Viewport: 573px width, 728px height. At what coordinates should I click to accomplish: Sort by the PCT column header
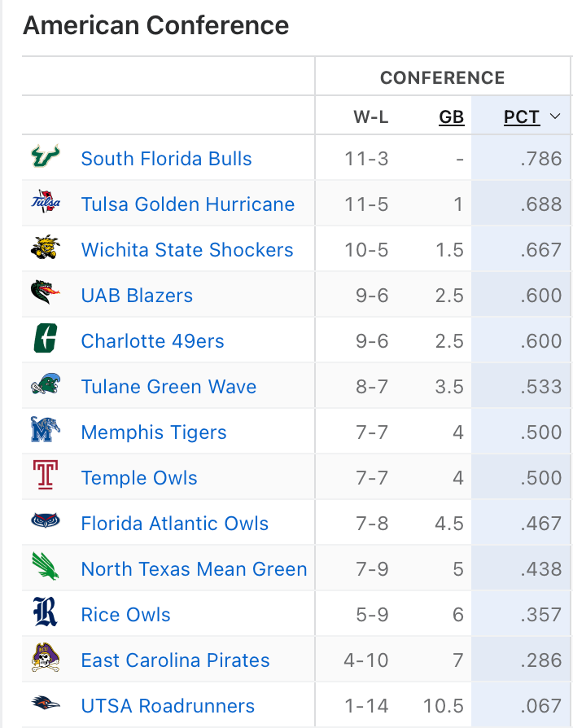point(521,117)
